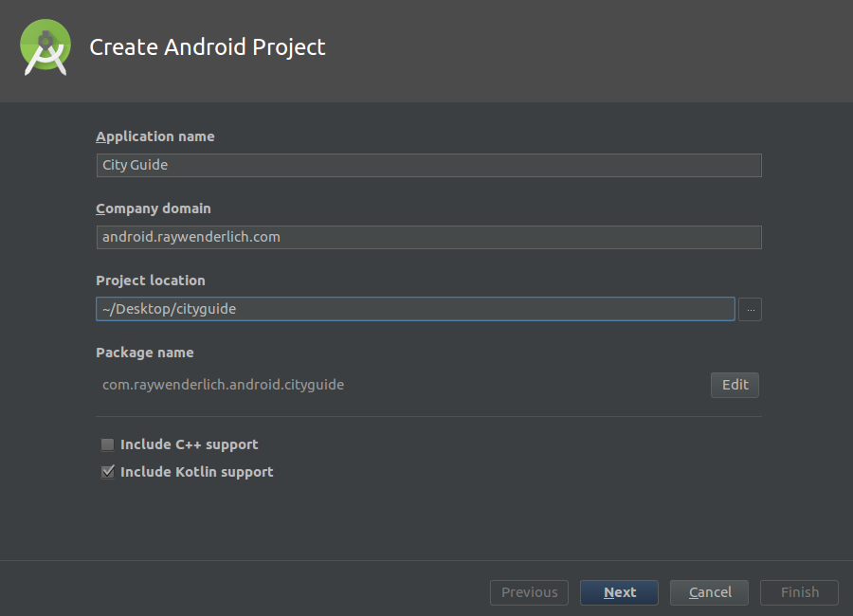
Task: Click the Previous button
Action: point(529,592)
